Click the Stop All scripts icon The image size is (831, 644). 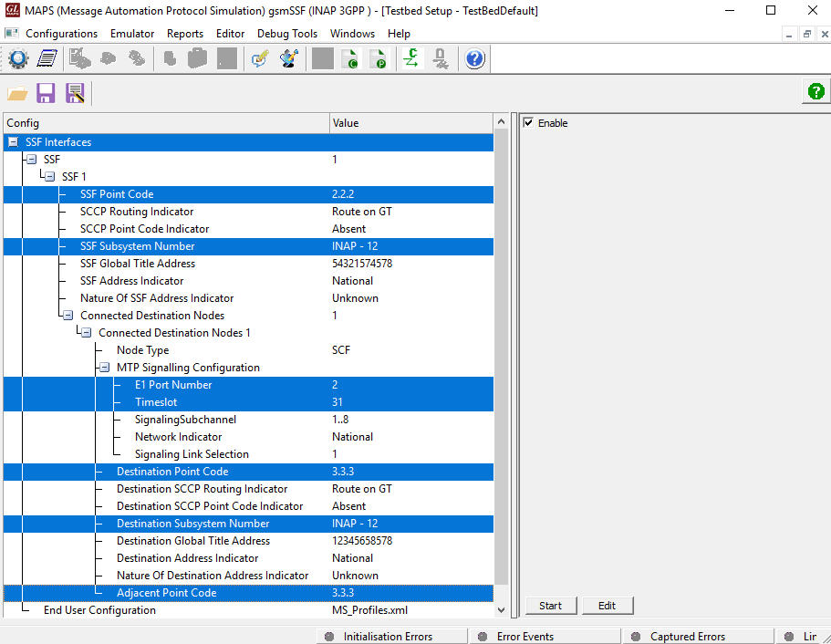pyautogui.click(x=322, y=57)
